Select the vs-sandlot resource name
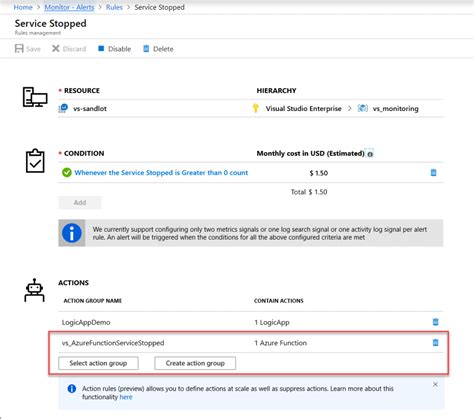The height and width of the screenshot is (419, 474). pyautogui.click(x=90, y=109)
